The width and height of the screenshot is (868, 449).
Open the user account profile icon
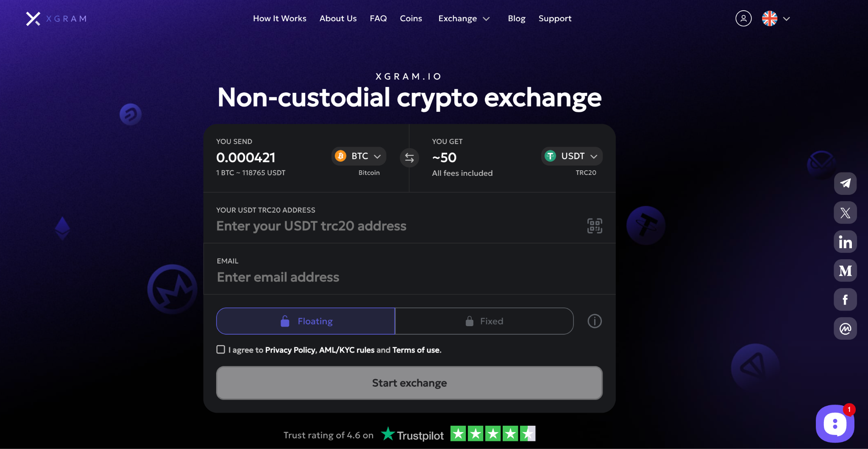pos(743,19)
